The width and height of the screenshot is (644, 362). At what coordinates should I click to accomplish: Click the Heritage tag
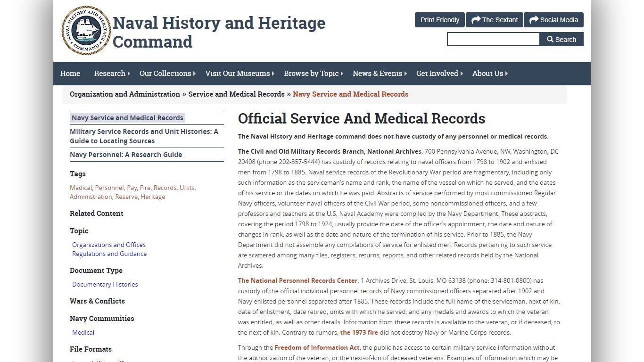coord(153,197)
